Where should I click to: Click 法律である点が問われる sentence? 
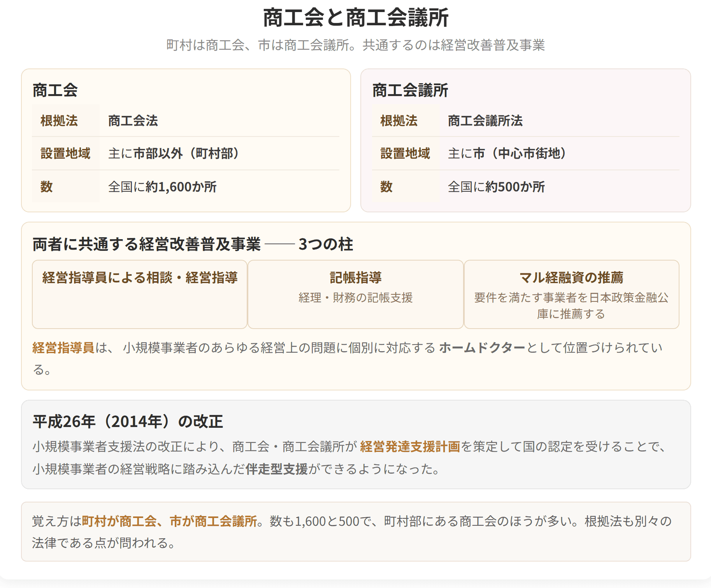[104, 543]
